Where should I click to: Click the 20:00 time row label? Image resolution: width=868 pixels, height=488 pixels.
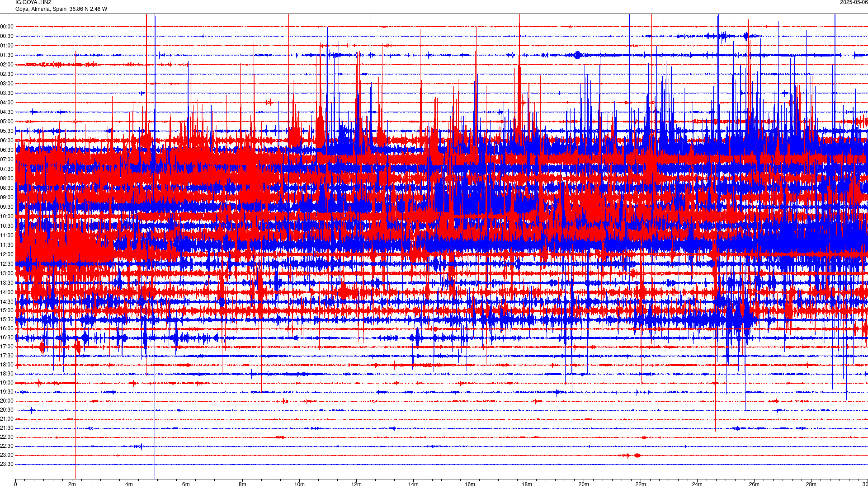(x=7, y=401)
